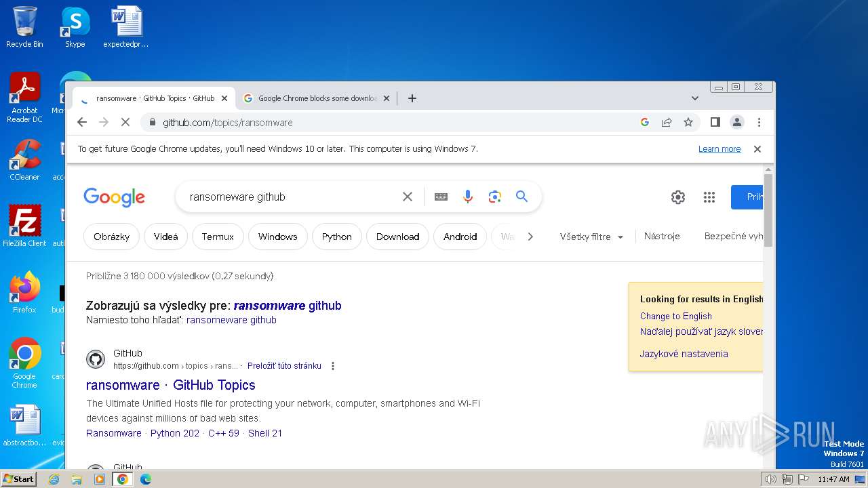Open the Chrome side panel
This screenshot has height=488, width=868.
pyautogui.click(x=715, y=122)
